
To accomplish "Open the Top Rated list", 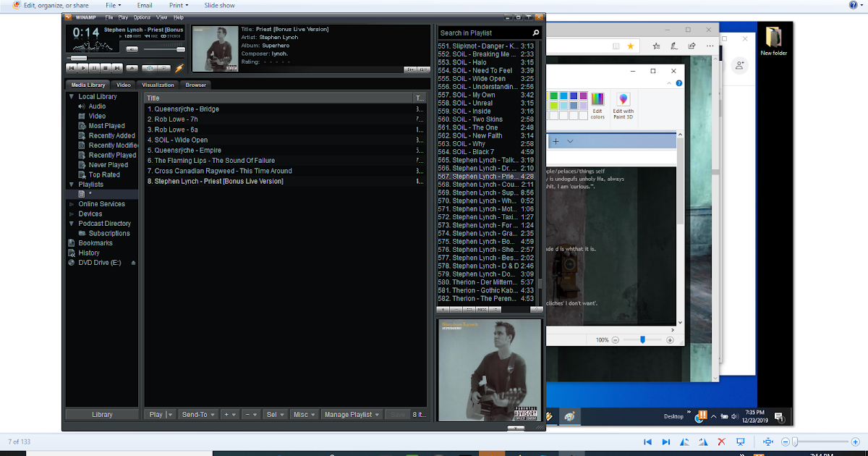I will 104,174.
